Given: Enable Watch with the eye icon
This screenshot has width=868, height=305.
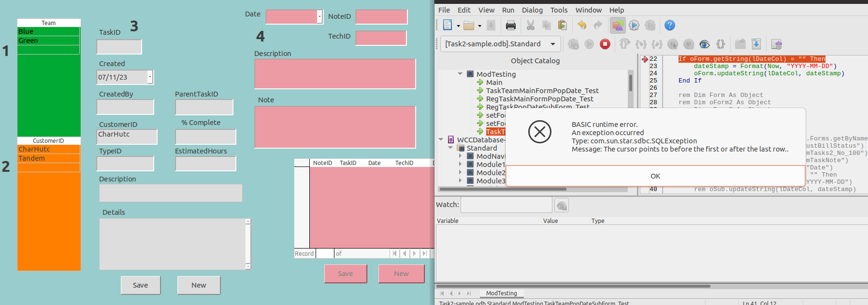Looking at the screenshot, I should [x=705, y=44].
